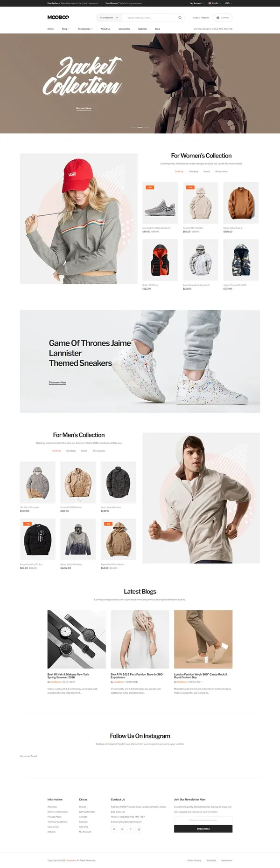This screenshot has height=868, width=280.
Task: Open the Facebook footer icon
Action: point(131,829)
